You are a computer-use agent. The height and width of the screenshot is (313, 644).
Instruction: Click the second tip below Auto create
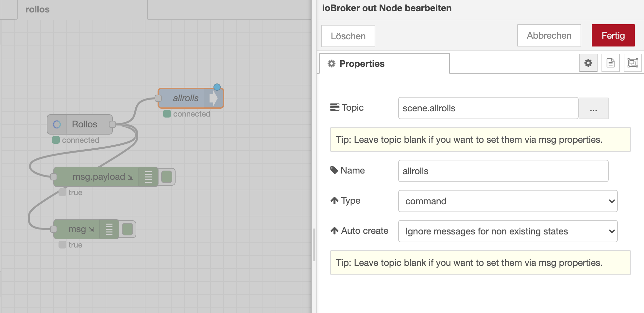480,263
